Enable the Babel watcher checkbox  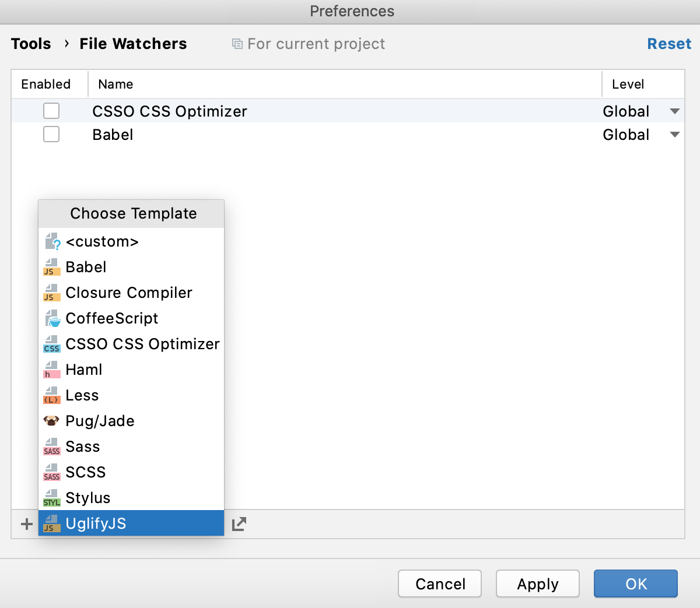pyautogui.click(x=51, y=134)
